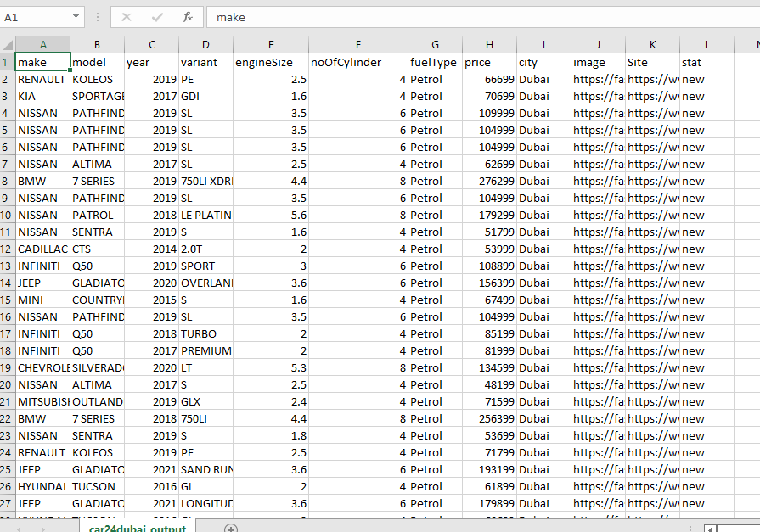Select the price cell 276299

[x=489, y=182]
